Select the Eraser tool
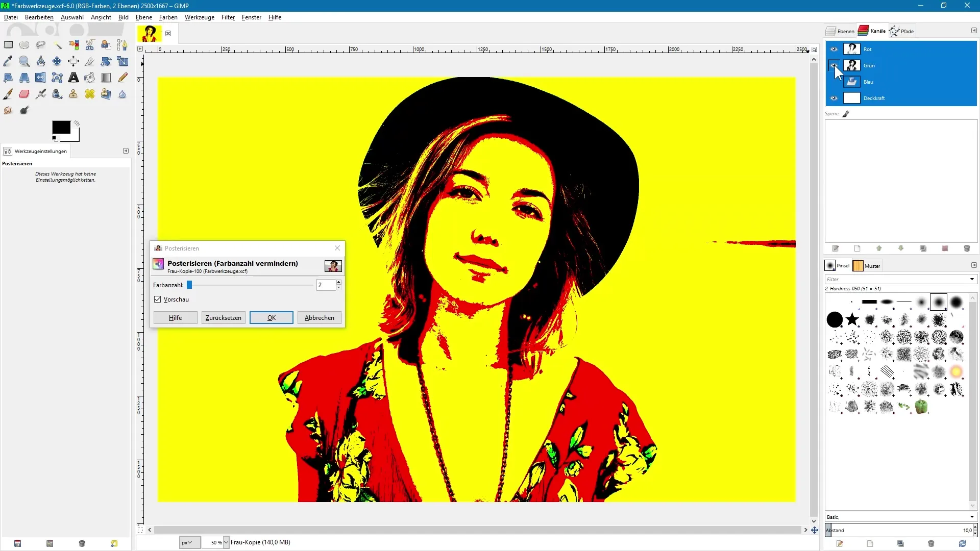980x551 pixels. point(24,94)
